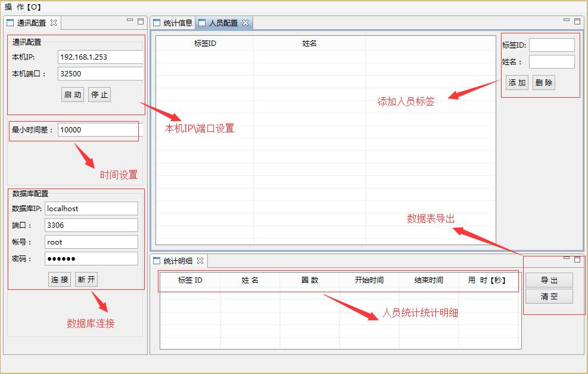
Task: Click the 圈 数 column header
Action: coord(310,280)
